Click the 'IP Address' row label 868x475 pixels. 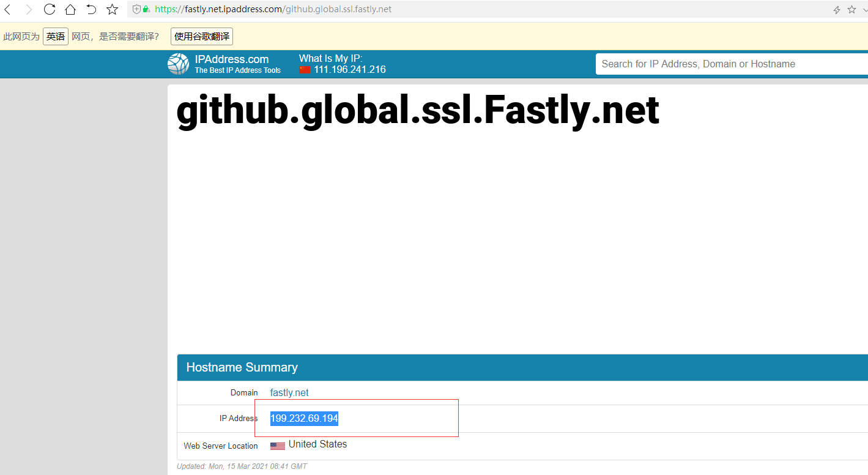click(x=239, y=419)
